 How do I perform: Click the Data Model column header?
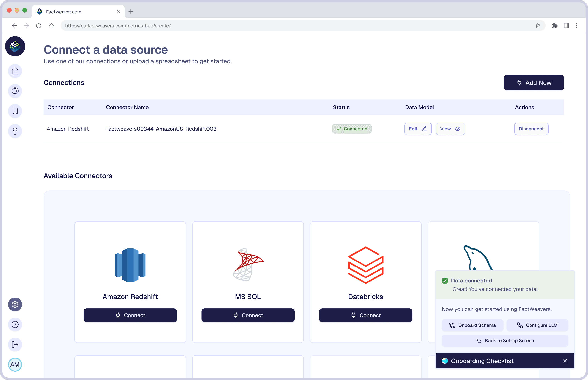pos(419,107)
